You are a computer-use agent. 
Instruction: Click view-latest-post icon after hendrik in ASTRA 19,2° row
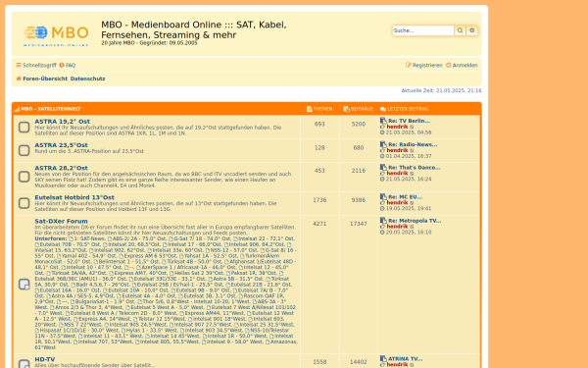[x=413, y=127]
